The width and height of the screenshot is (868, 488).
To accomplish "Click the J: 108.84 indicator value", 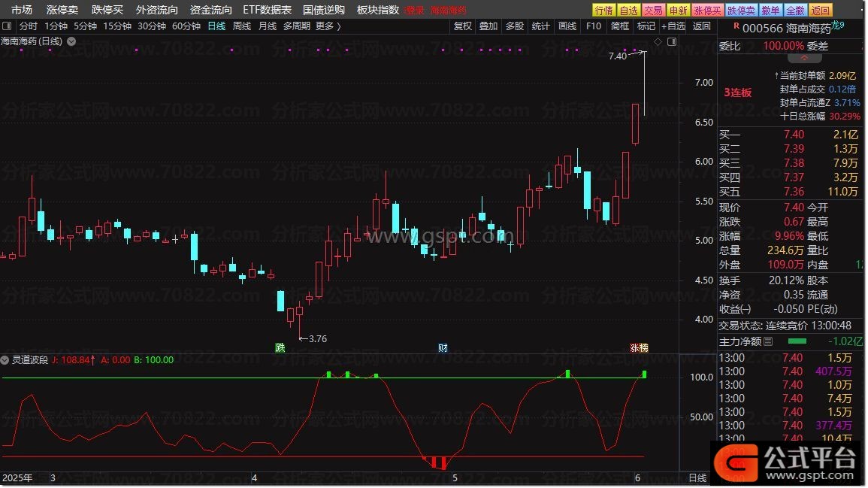I will [74, 360].
